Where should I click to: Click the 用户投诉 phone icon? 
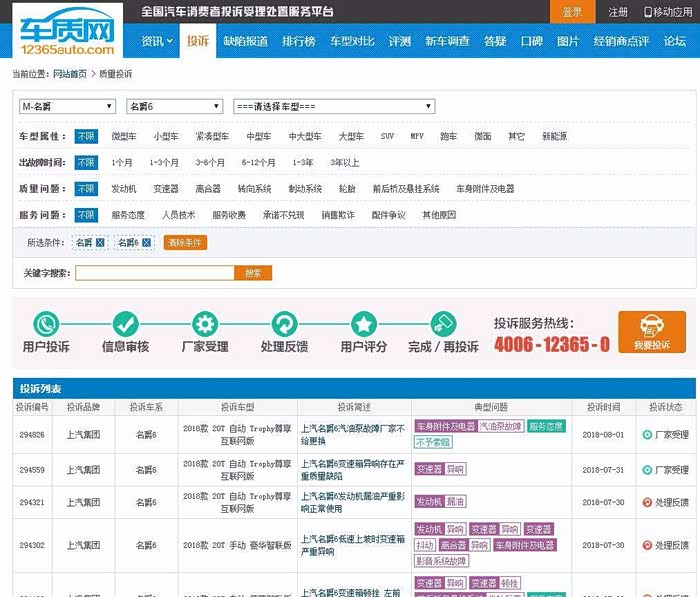(46, 324)
